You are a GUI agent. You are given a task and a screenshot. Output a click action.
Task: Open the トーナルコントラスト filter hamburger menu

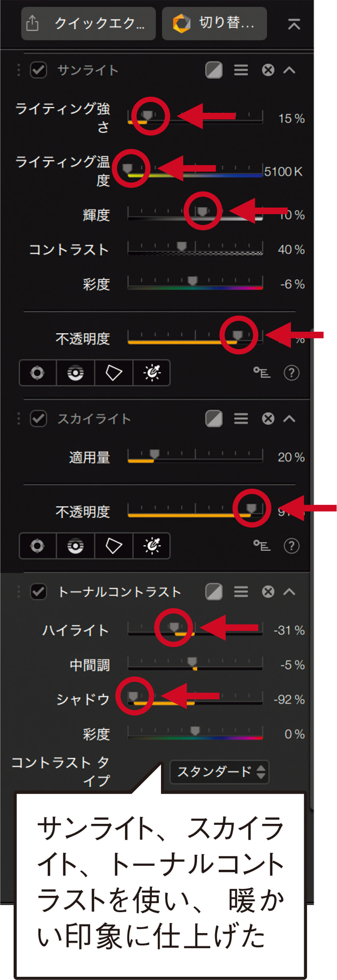[x=241, y=592]
